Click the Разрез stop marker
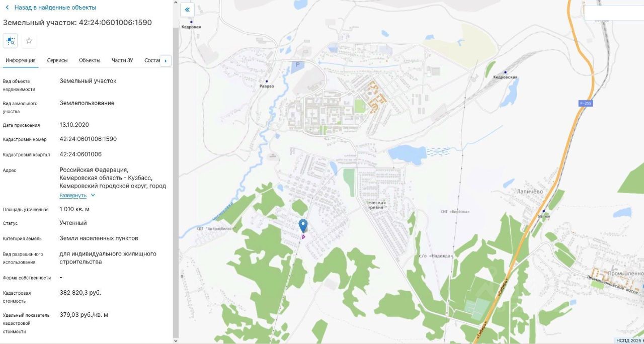 [267, 81]
